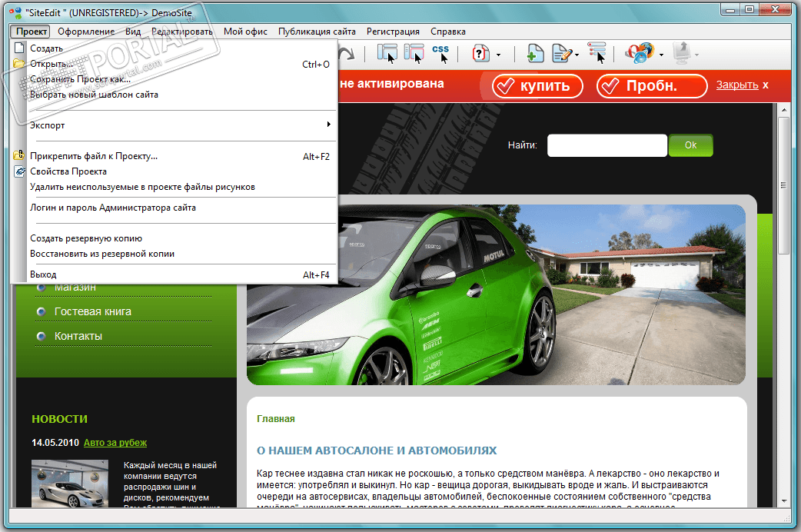801x532 pixels.
Task: Choose Свойства Проекта from the menu
Action: (68, 171)
